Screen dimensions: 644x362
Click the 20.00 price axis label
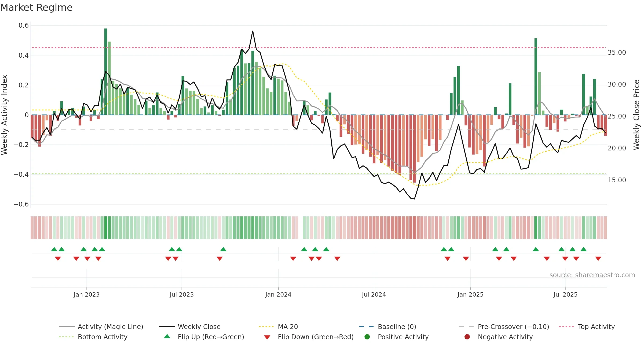pos(617,148)
